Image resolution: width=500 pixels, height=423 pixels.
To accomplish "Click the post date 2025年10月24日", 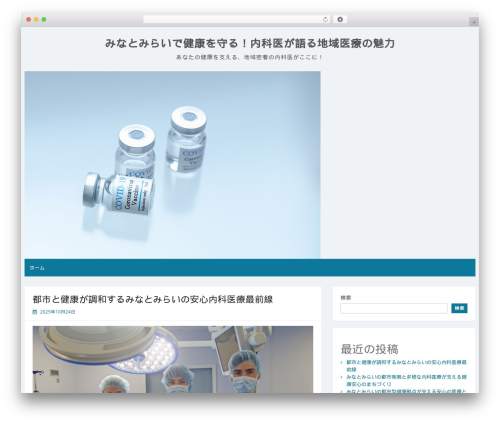I will pos(57,312).
